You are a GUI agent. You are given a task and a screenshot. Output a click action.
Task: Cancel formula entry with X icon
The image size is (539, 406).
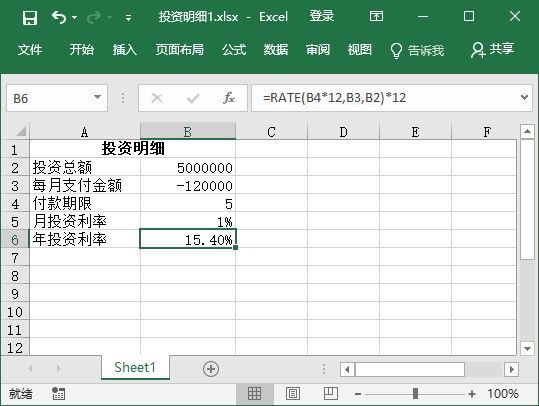(157, 98)
